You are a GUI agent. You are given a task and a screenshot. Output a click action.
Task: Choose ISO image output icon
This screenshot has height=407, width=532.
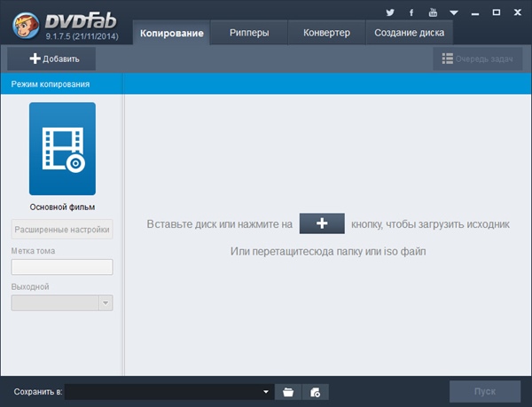[315, 392]
